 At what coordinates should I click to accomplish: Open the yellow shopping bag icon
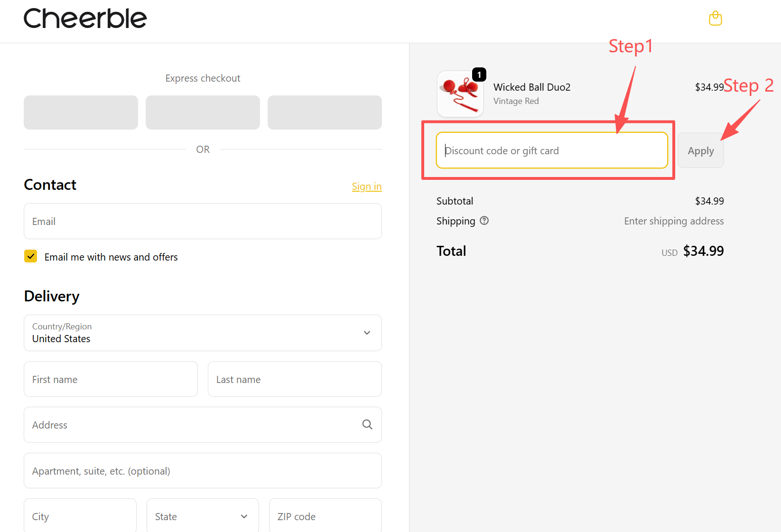(x=715, y=19)
